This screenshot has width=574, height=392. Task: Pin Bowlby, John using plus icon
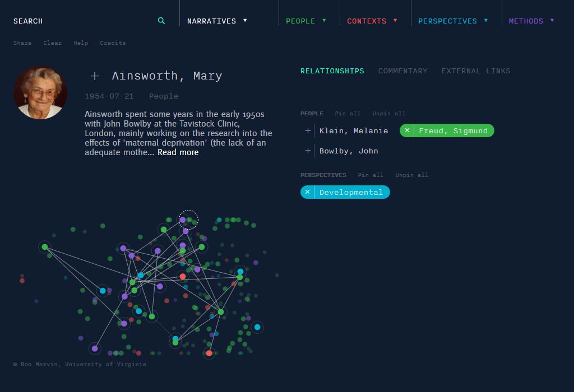tap(308, 151)
